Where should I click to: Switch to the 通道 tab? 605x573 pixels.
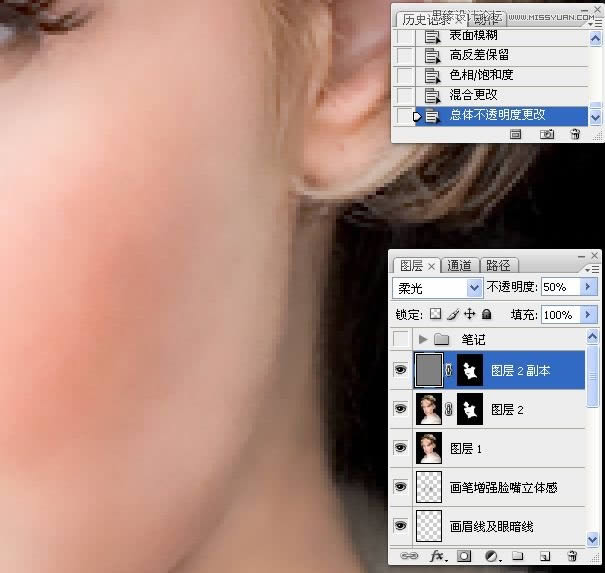tap(460, 266)
